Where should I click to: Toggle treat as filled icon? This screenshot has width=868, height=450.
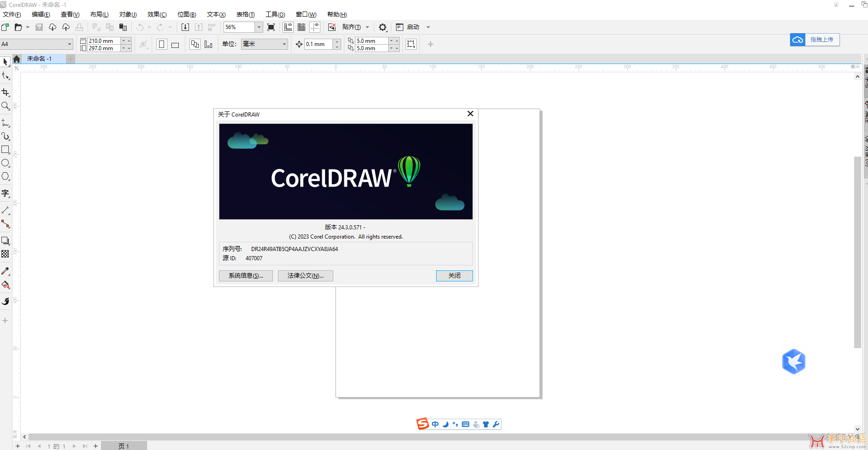pyautogui.click(x=411, y=44)
